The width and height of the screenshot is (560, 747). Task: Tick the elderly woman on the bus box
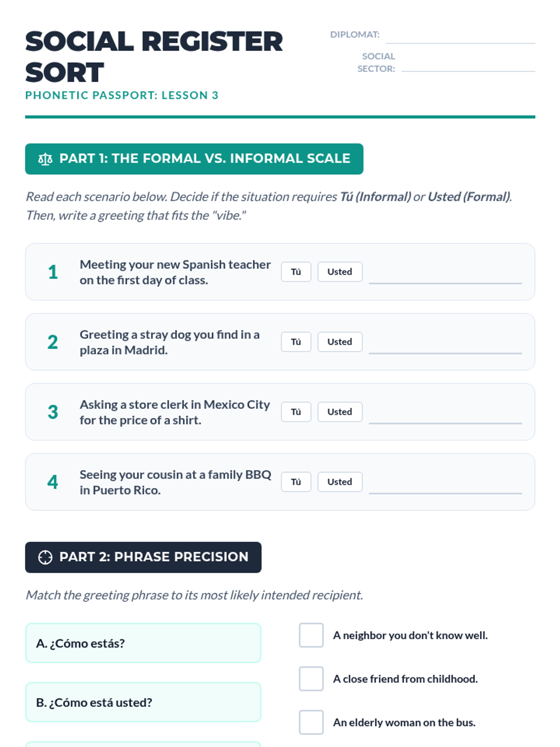[x=311, y=722]
